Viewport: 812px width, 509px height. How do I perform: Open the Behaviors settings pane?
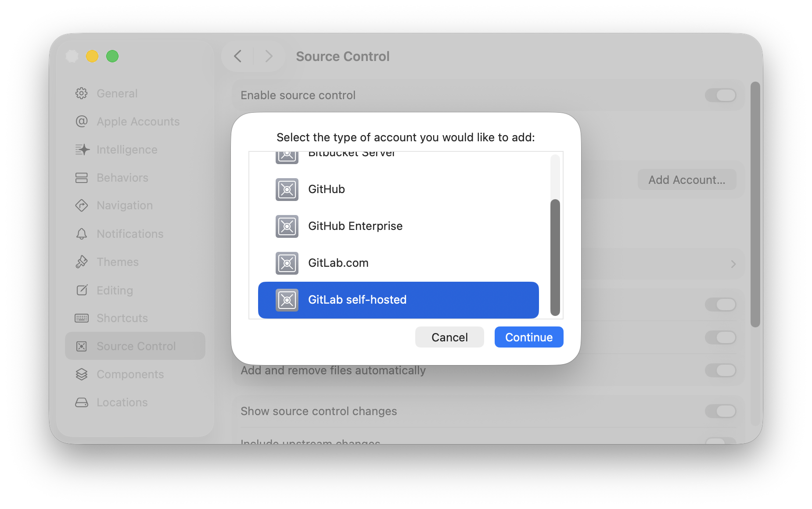[122, 178]
